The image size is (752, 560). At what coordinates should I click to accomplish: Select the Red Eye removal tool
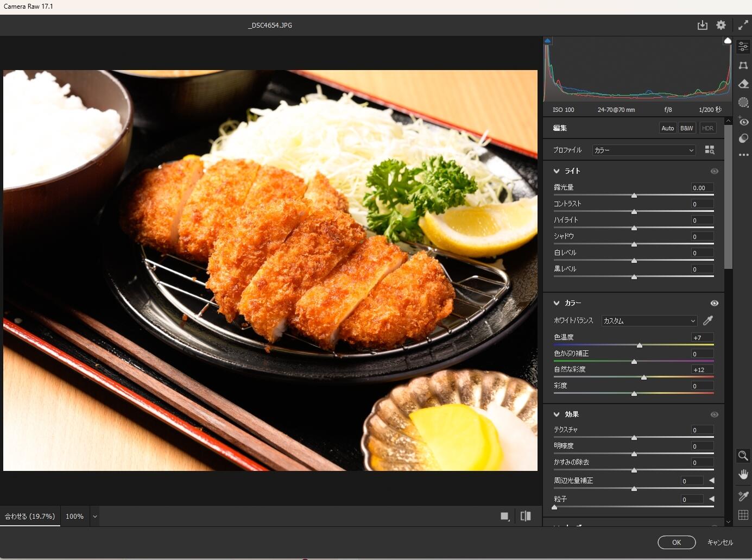coord(743,121)
